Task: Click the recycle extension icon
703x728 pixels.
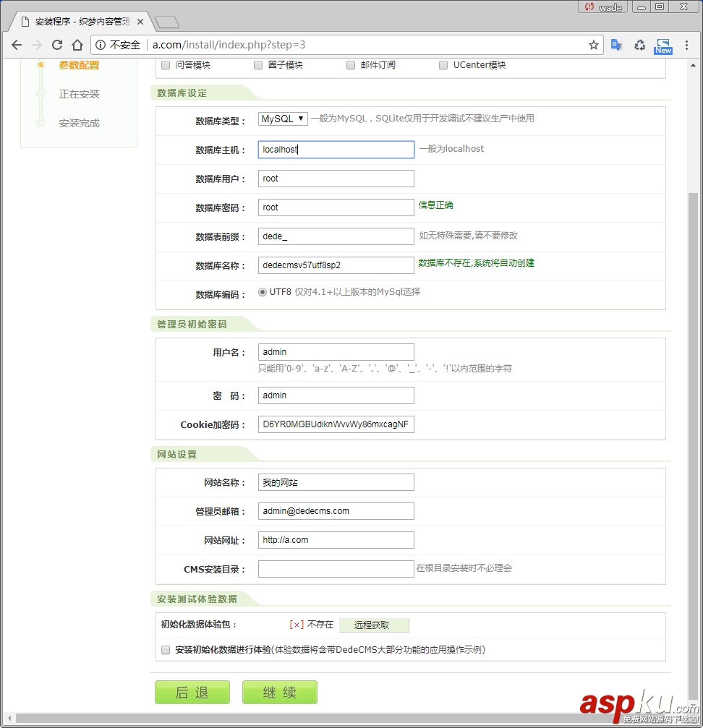Action: click(639, 45)
